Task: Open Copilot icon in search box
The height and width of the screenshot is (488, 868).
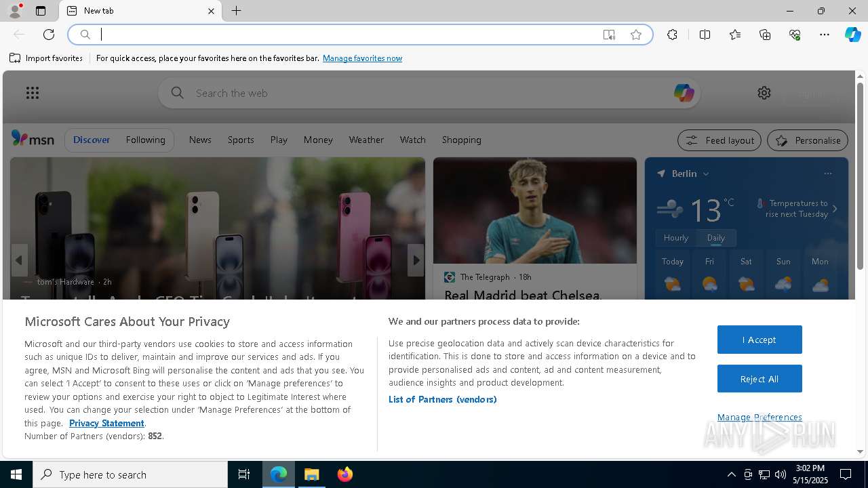Action: 684,93
